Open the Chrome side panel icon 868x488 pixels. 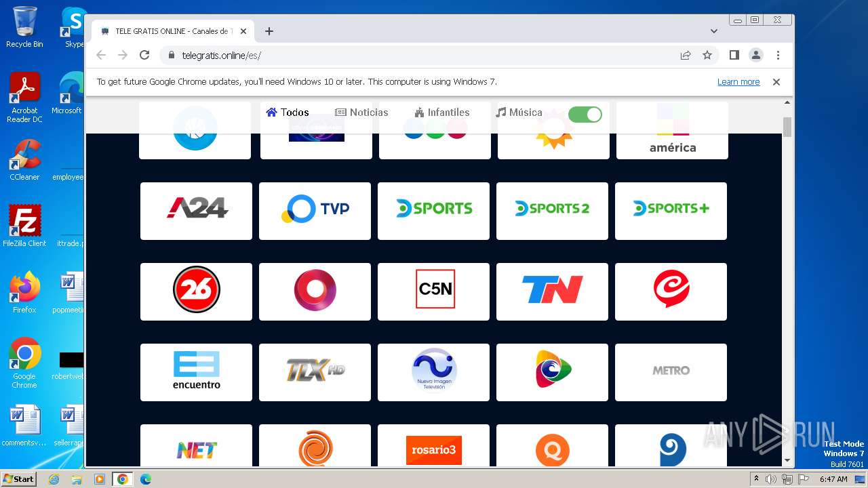pos(734,55)
